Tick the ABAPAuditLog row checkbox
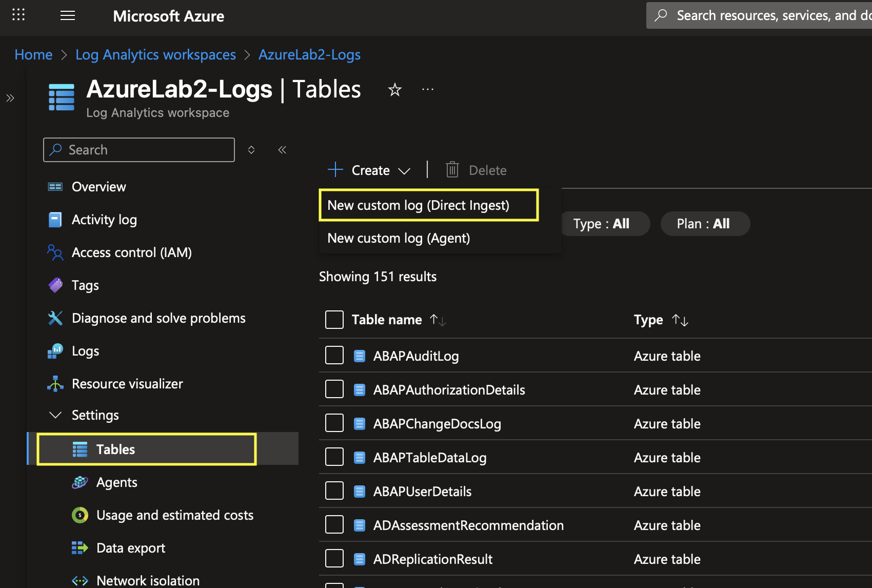The height and width of the screenshot is (588, 872). point(334,355)
